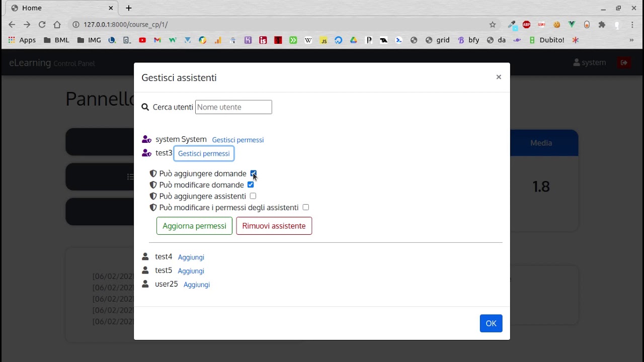
Task: Click user icon beside user25
Action: click(145, 284)
